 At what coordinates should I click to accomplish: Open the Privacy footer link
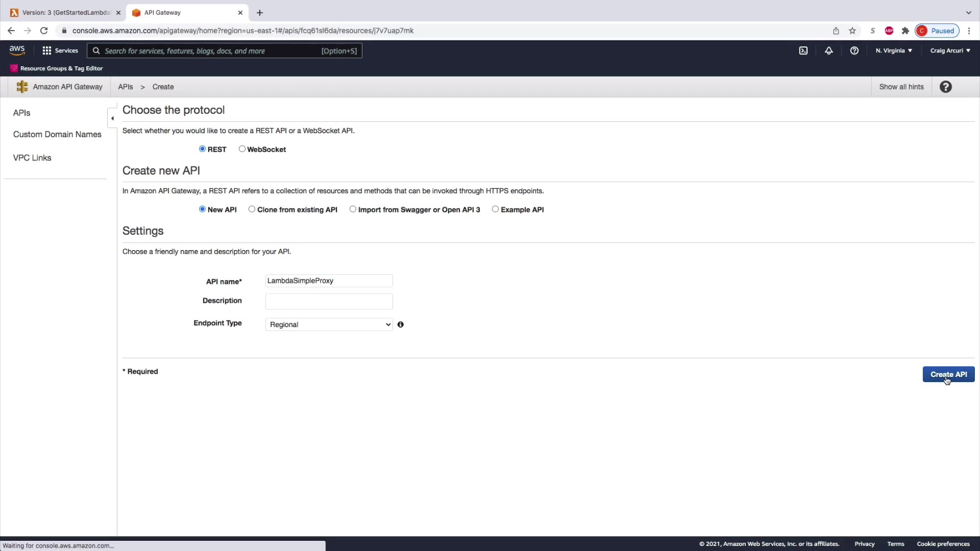point(864,544)
